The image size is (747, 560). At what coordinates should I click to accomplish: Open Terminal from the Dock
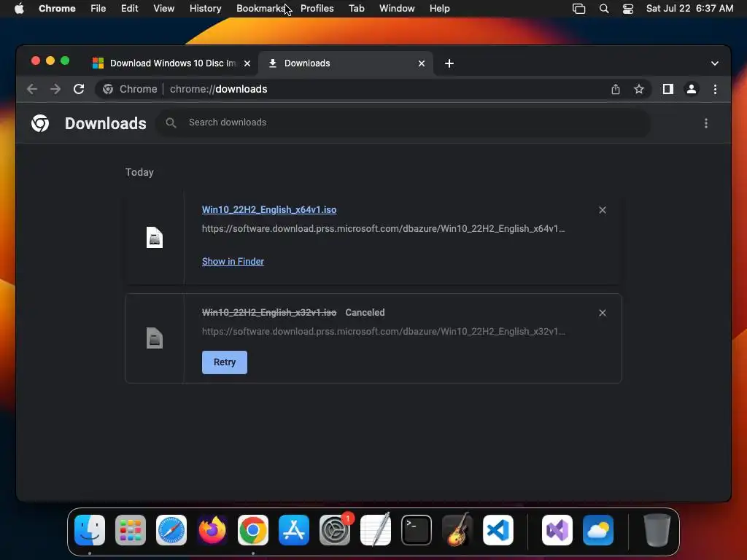[x=417, y=530]
